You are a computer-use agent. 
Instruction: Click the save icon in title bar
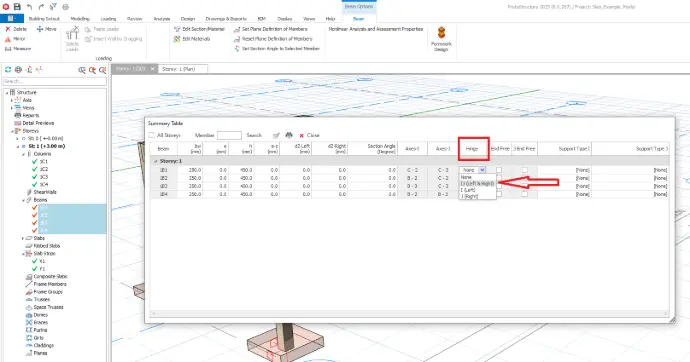tap(17, 7)
